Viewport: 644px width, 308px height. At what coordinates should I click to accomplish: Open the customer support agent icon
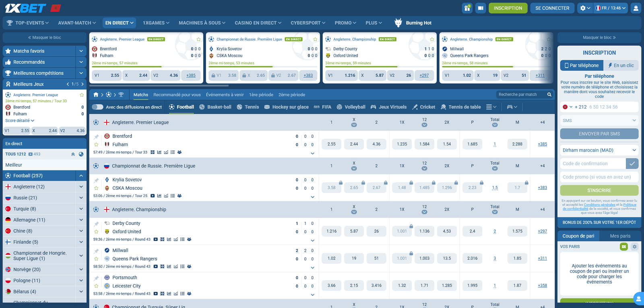pyautogui.click(x=636, y=8)
